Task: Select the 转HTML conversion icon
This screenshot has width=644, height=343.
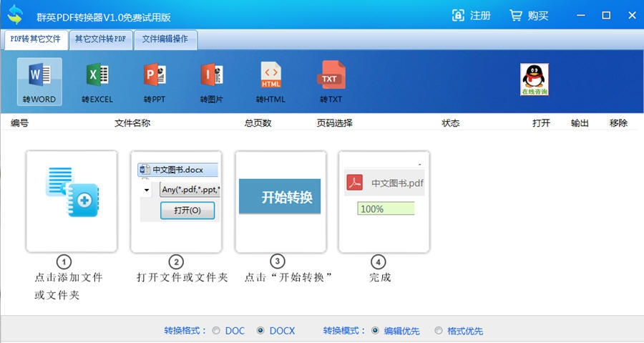Action: pos(270,82)
